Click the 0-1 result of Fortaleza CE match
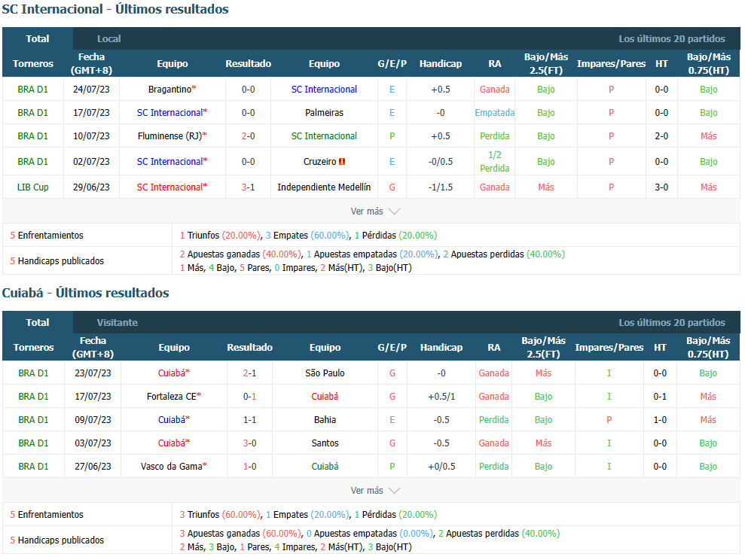The image size is (745, 560). (x=249, y=397)
